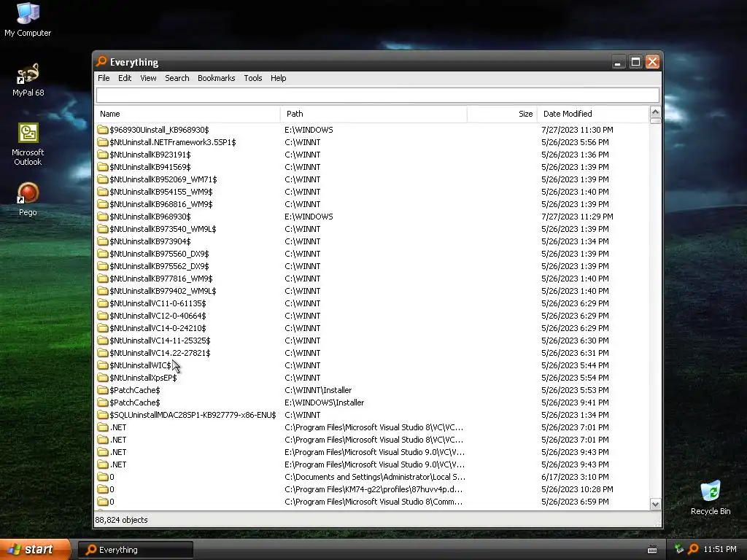Image resolution: width=747 pixels, height=560 pixels.
Task: Select folder icon of $NtUninstallKB979402_WM9L$
Action: click(x=102, y=291)
